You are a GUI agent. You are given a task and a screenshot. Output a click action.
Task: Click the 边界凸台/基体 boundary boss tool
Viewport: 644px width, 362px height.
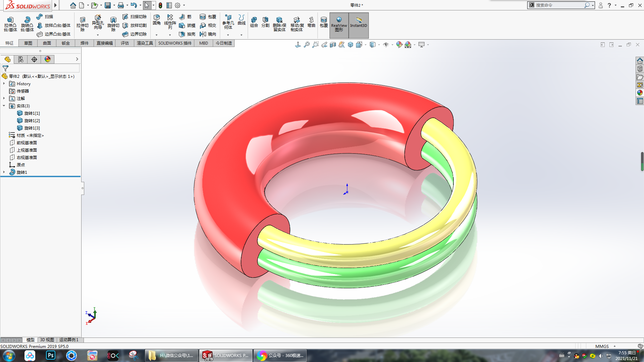click(x=54, y=34)
